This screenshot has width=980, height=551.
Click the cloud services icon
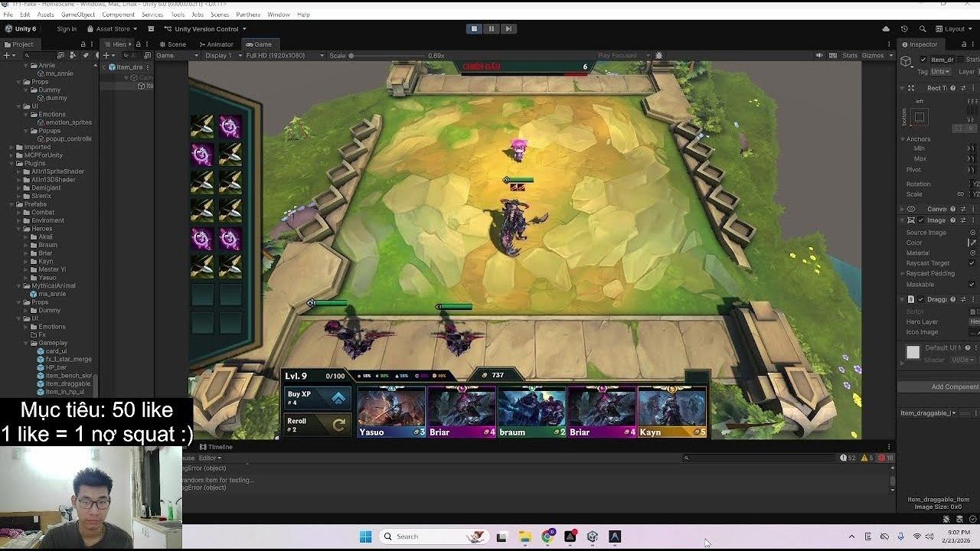(886, 29)
